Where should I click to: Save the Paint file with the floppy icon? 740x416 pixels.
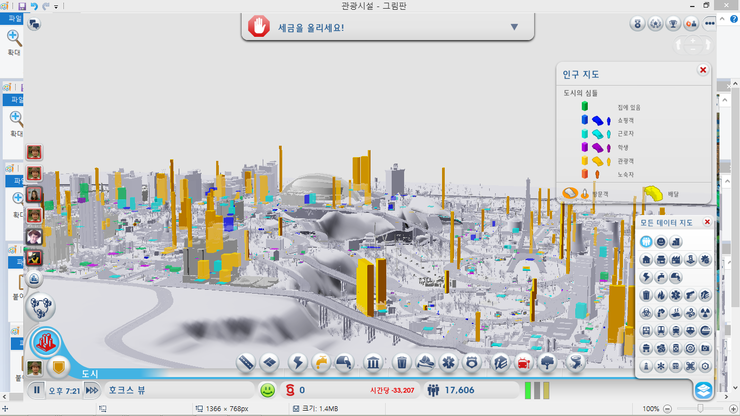(22, 6)
